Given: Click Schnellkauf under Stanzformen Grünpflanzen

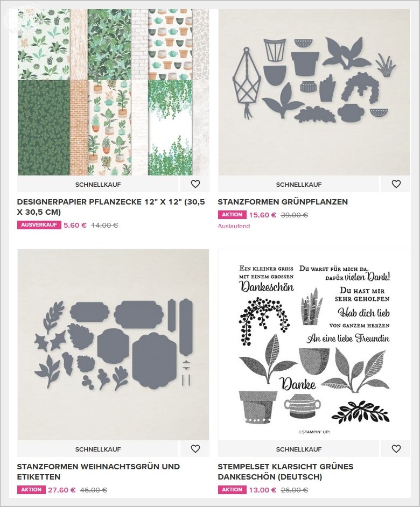Looking at the screenshot, I should (298, 184).
